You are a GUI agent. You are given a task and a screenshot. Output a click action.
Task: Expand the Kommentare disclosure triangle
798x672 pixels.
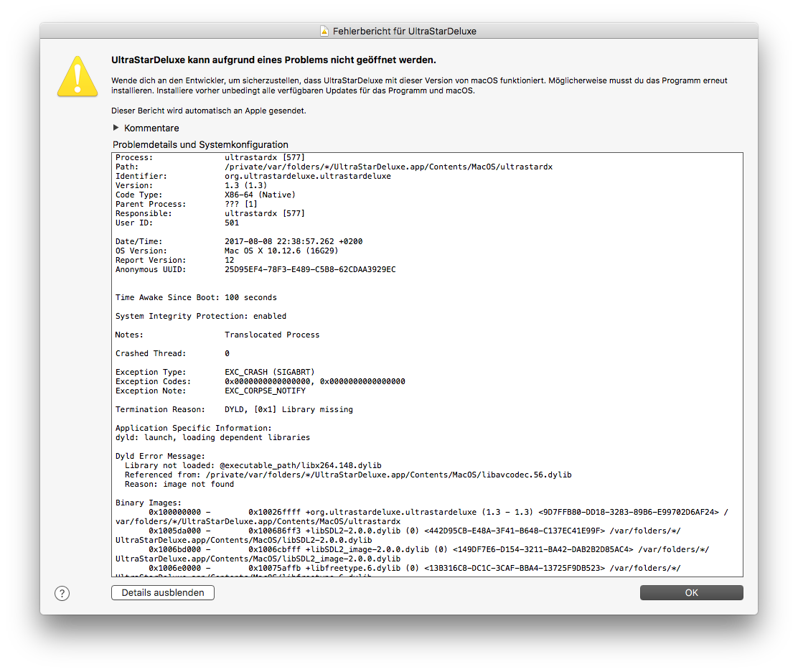click(x=116, y=127)
